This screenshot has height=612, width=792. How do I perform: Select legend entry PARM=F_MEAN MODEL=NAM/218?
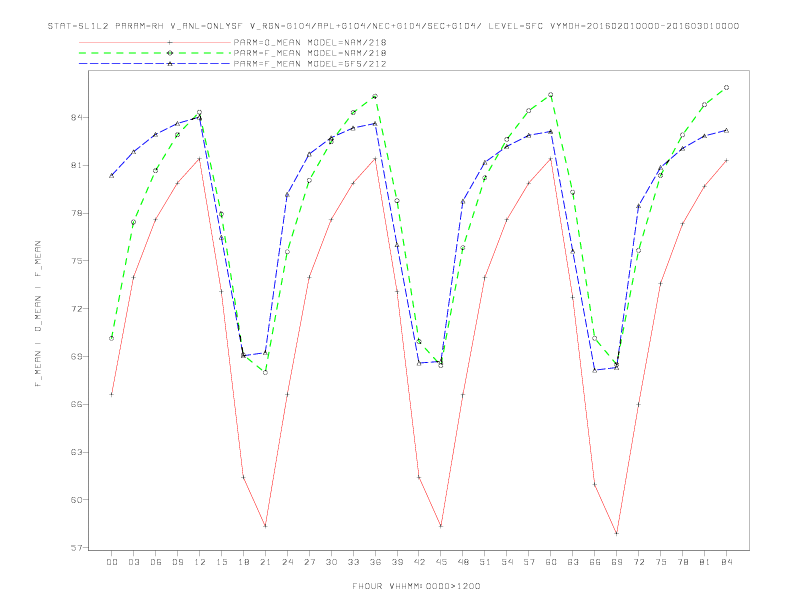(x=310, y=53)
